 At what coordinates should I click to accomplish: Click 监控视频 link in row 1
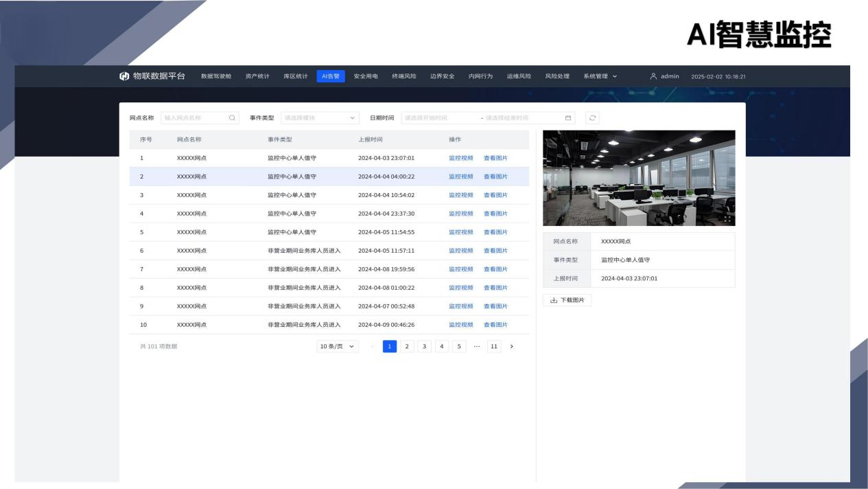pyautogui.click(x=460, y=158)
